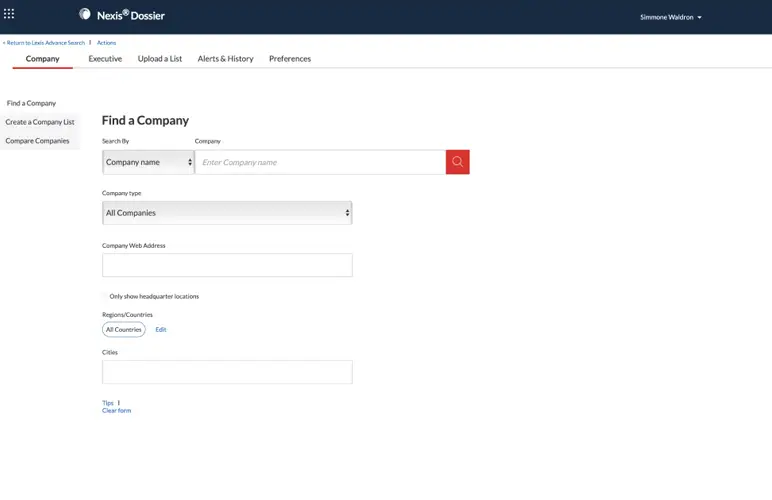Open the Tips link
This screenshot has height=500, width=772.
click(108, 402)
